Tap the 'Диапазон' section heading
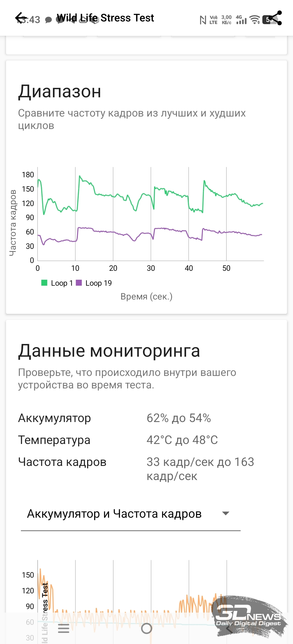The height and width of the screenshot is (644, 293). [x=60, y=91]
